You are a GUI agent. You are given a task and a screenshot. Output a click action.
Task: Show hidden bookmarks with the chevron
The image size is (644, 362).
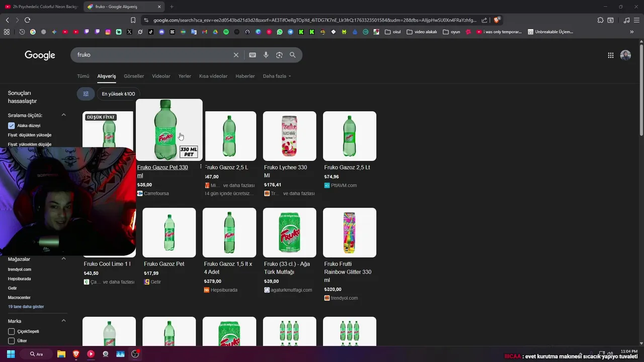click(x=632, y=32)
